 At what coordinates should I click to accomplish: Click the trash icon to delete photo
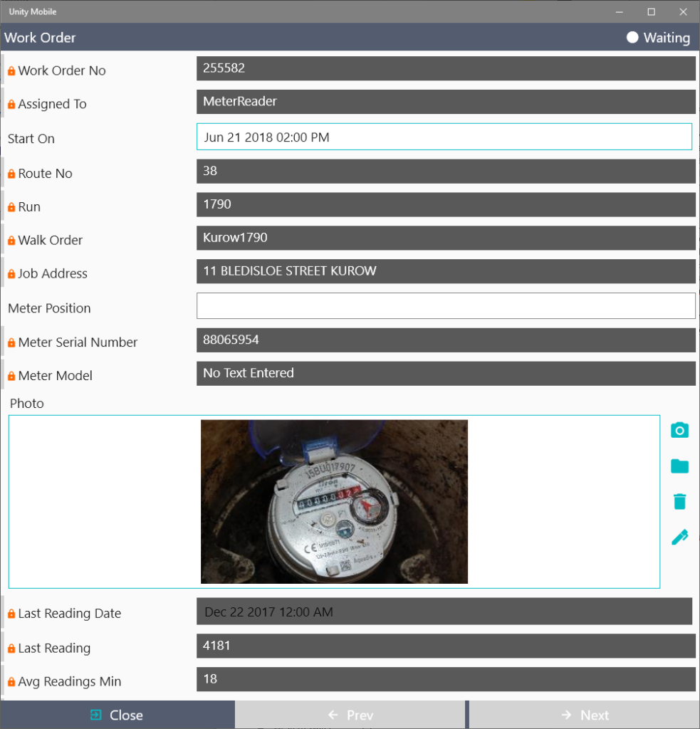pos(679,502)
